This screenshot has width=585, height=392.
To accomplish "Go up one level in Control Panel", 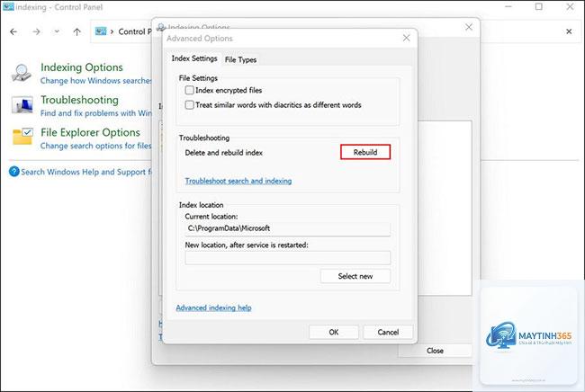I will pyautogui.click(x=76, y=32).
